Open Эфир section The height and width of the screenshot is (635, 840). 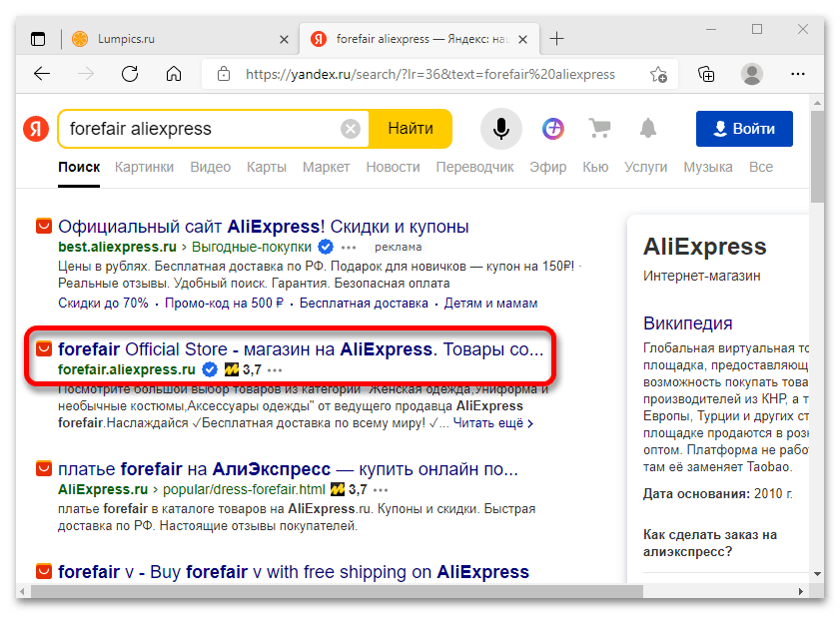point(547,167)
